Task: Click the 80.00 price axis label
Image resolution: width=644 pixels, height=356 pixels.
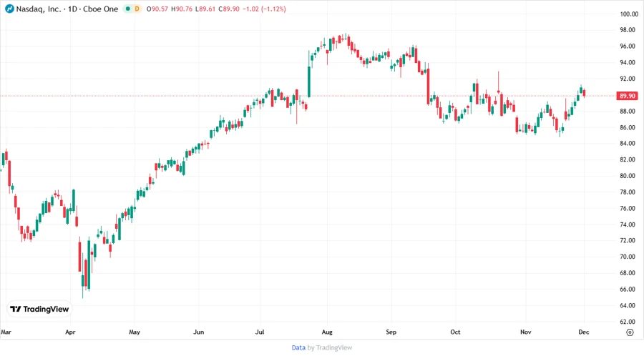Action: (x=628, y=176)
